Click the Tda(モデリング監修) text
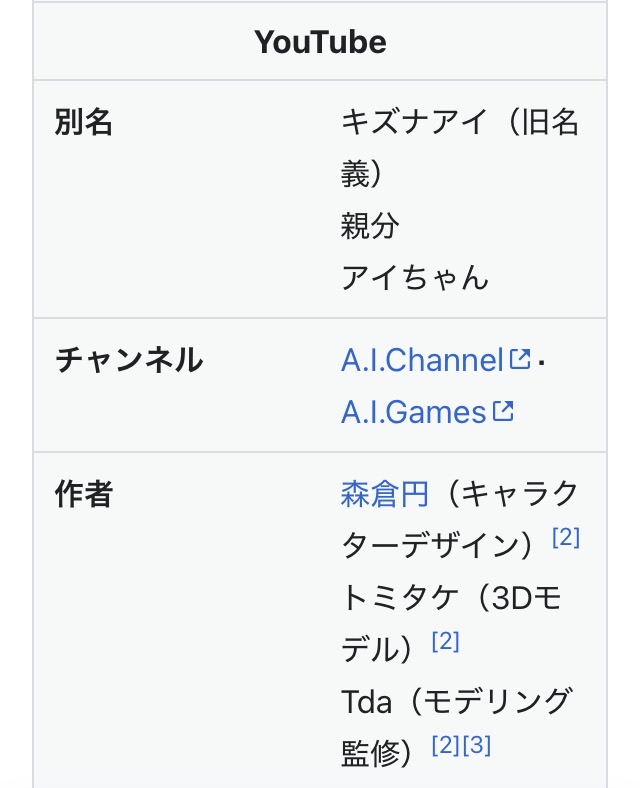 (x=457, y=727)
